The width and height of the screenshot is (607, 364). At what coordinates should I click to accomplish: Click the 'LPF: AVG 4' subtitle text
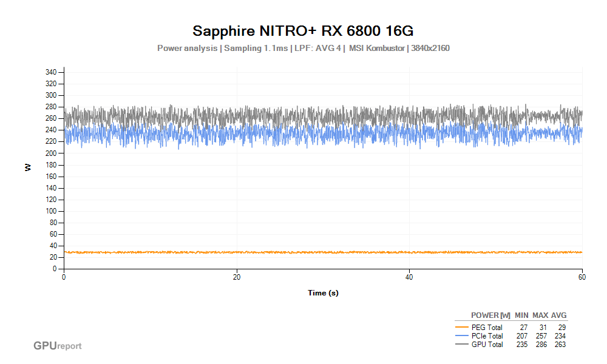(x=317, y=49)
